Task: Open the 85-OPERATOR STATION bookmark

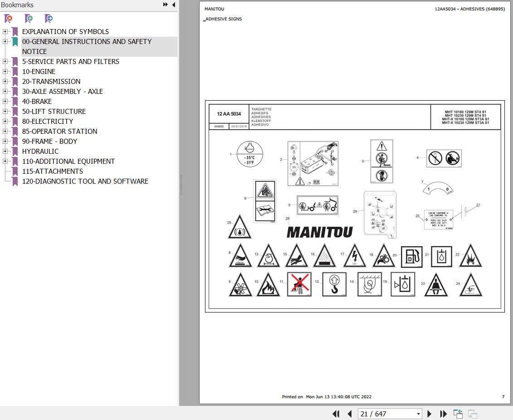Action: click(59, 131)
